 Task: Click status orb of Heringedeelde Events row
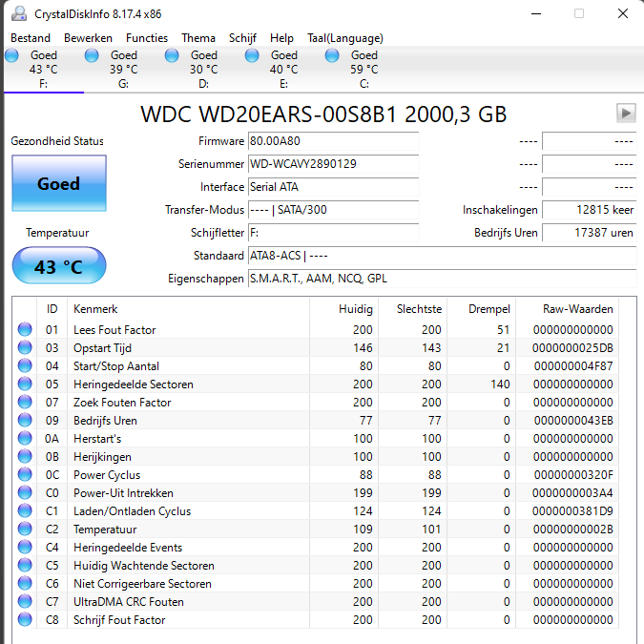click(x=25, y=547)
